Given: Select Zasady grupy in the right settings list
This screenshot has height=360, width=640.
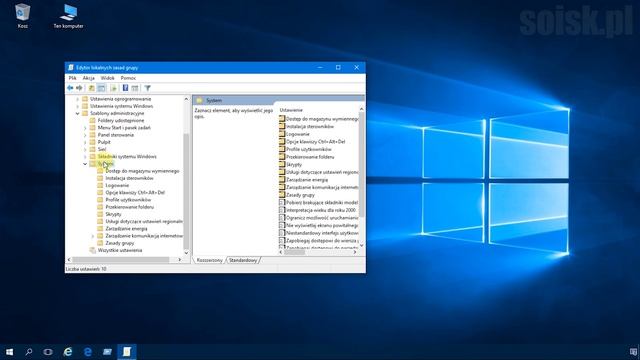Looking at the screenshot, I should 300,195.
